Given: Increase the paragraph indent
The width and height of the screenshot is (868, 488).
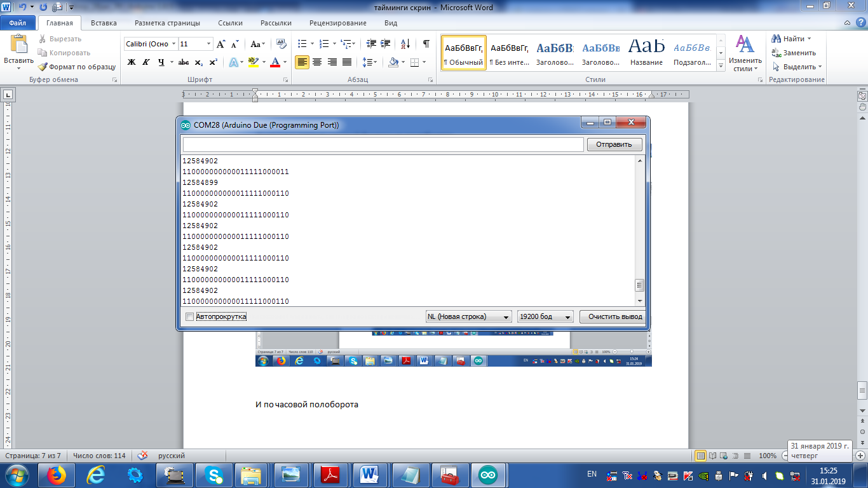Looking at the screenshot, I should point(386,44).
